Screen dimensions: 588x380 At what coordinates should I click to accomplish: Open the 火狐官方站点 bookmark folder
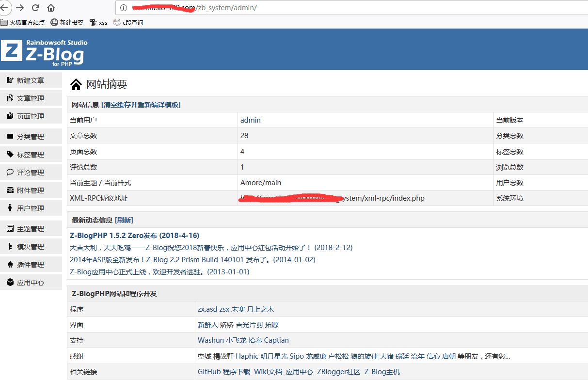(x=23, y=22)
